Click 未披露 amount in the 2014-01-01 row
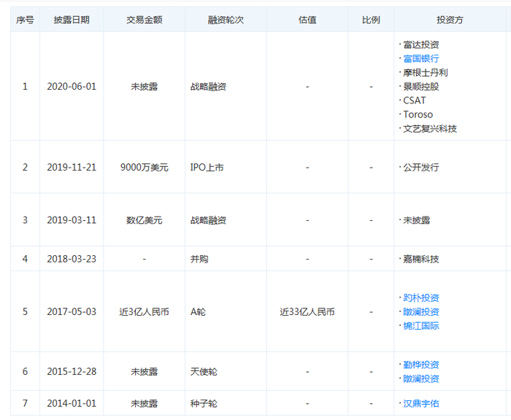511x420 pixels. click(144, 404)
